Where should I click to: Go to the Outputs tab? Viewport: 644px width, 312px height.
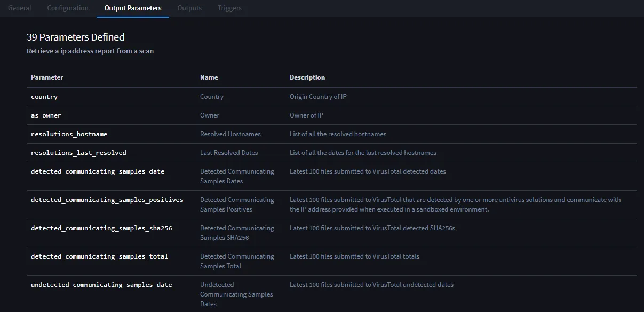tap(189, 8)
